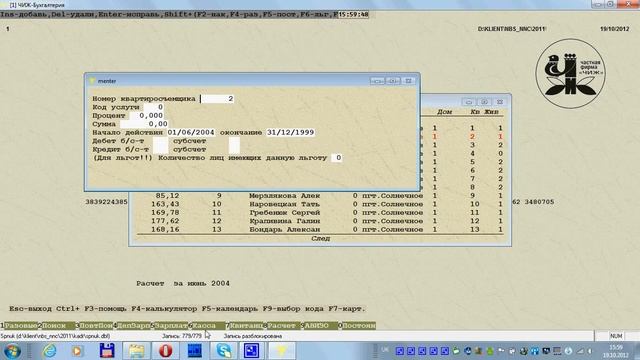Screen dimensions: 640x360
Task: Launch Opera browser from taskbar
Action: (165, 351)
